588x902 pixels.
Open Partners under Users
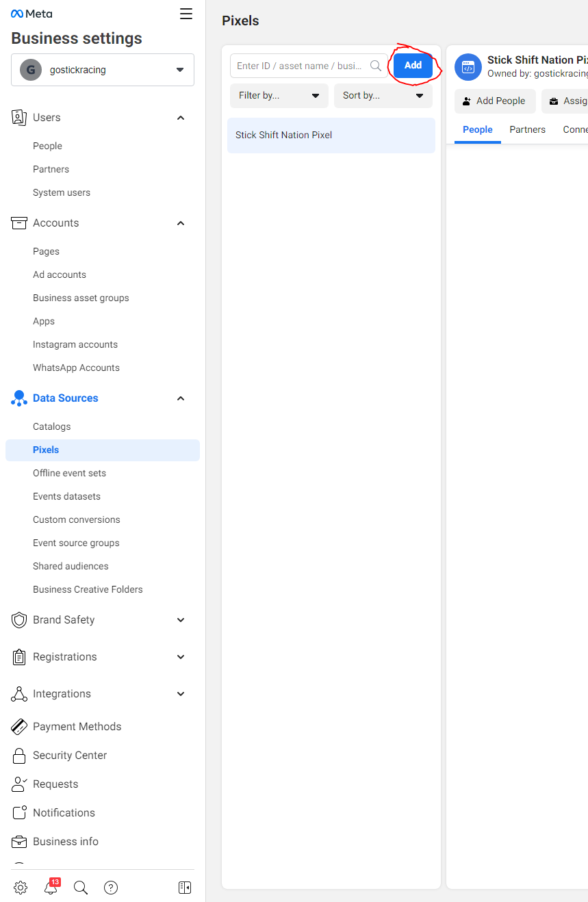point(51,170)
